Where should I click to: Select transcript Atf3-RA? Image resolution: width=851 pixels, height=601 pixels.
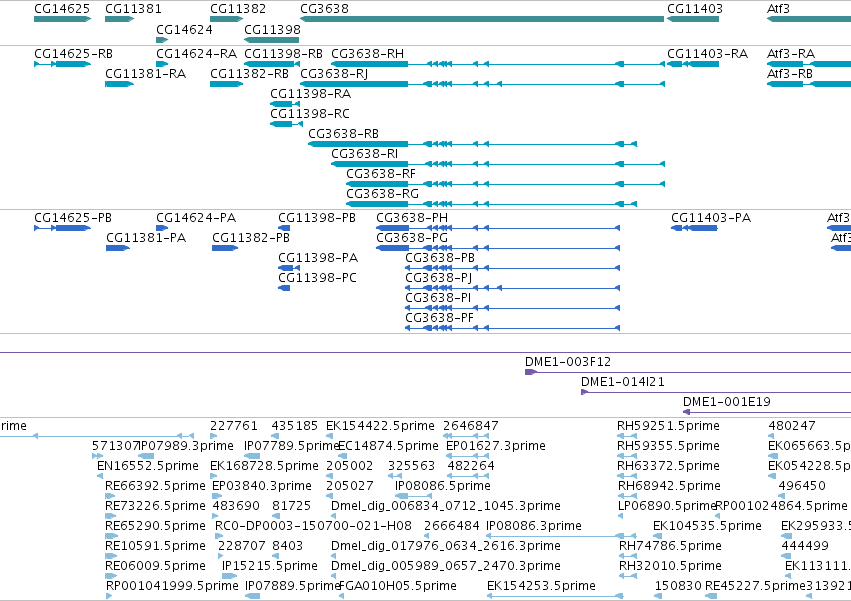791,54
